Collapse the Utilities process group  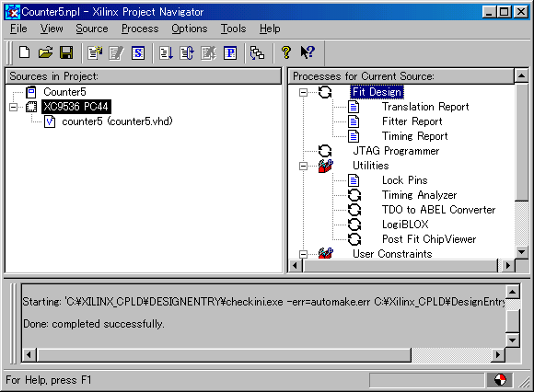303,166
